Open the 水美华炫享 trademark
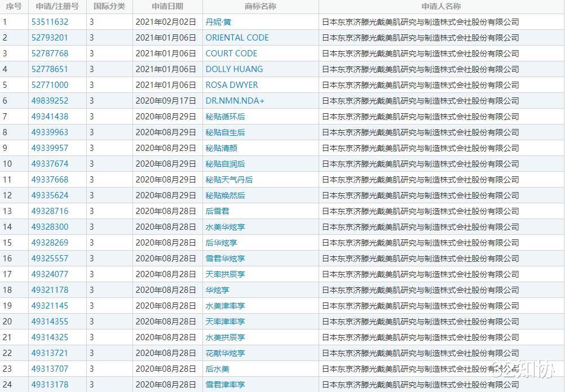 [x=225, y=227]
